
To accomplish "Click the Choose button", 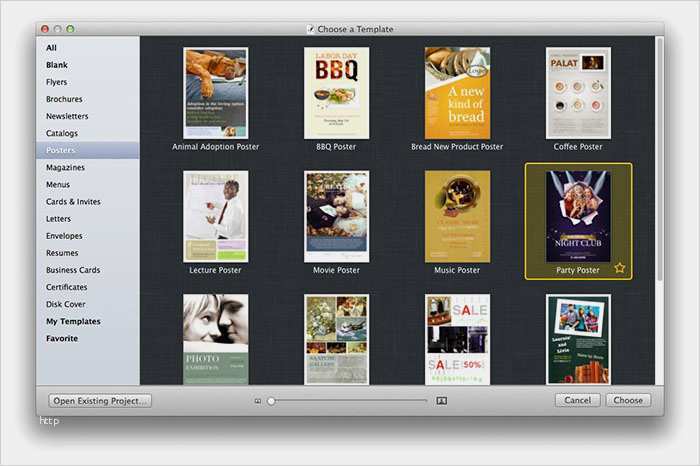I will click(x=628, y=400).
